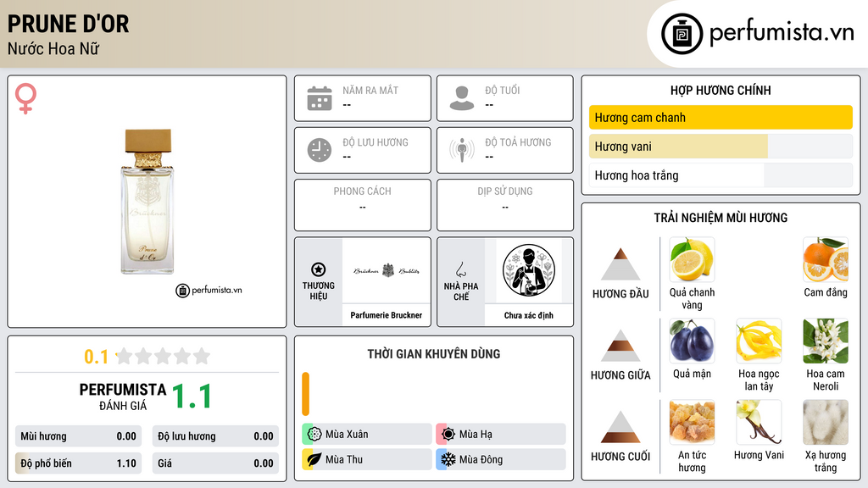
Task: Click the Mùa Hạ sun icon
Action: pos(448,434)
